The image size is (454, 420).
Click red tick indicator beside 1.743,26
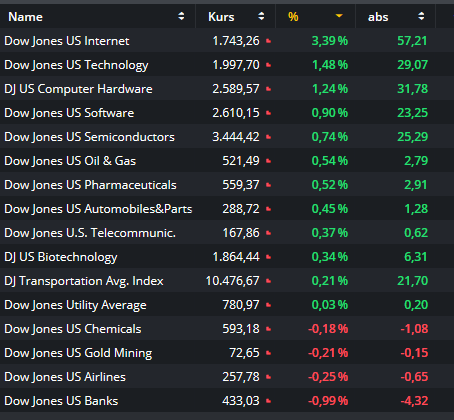pyautogui.click(x=268, y=41)
